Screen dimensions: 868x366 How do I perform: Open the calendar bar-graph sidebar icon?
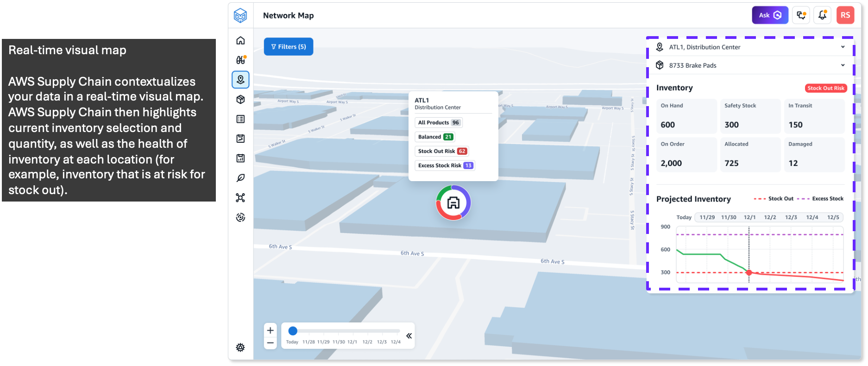coord(240,158)
